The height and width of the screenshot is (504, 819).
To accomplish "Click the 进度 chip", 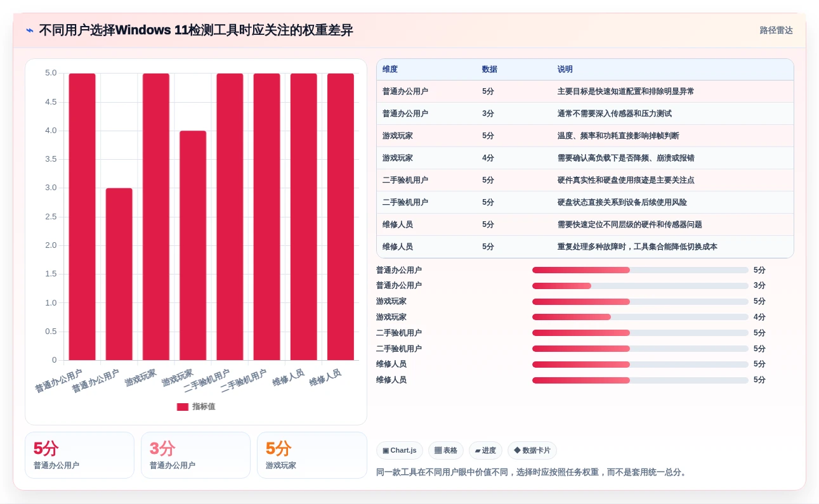I will 485,451.
